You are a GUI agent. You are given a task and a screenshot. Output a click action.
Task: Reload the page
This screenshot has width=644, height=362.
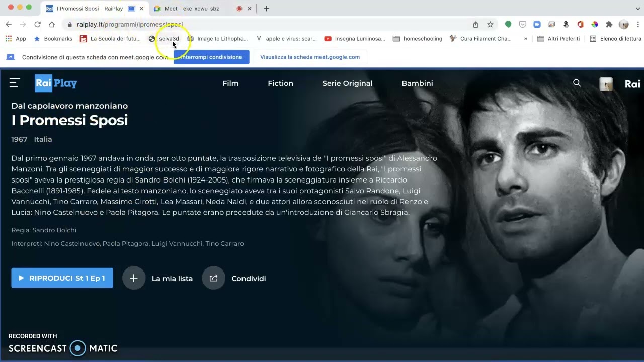[x=37, y=24]
